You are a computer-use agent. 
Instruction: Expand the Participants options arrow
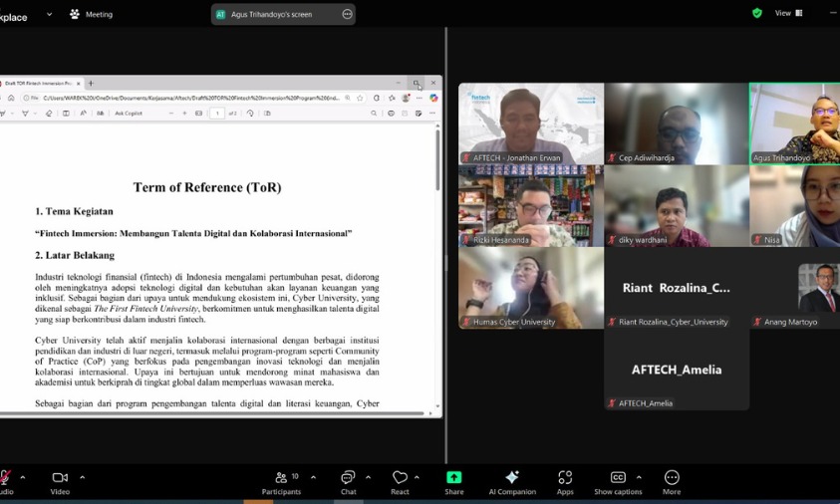313,477
